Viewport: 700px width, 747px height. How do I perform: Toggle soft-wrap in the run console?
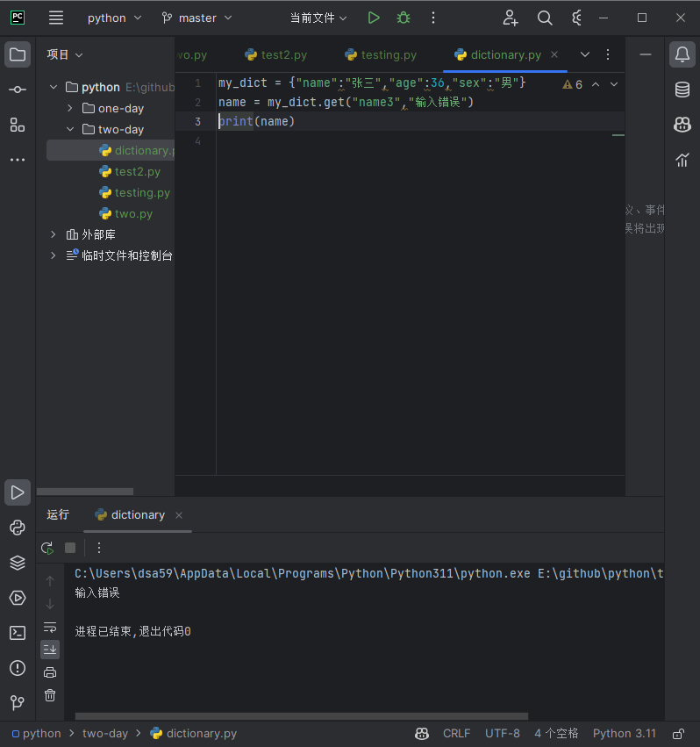[50, 627]
